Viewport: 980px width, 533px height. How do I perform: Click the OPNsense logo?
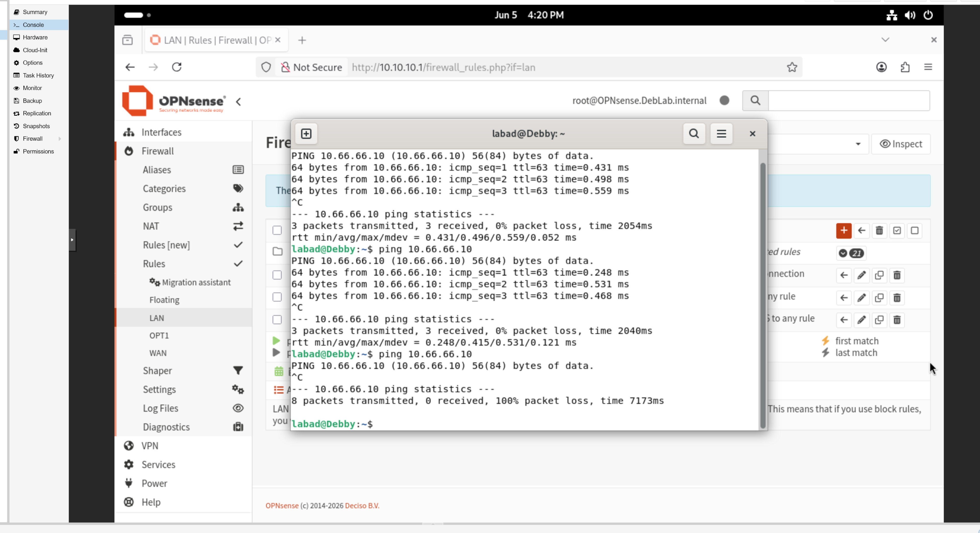pos(174,101)
